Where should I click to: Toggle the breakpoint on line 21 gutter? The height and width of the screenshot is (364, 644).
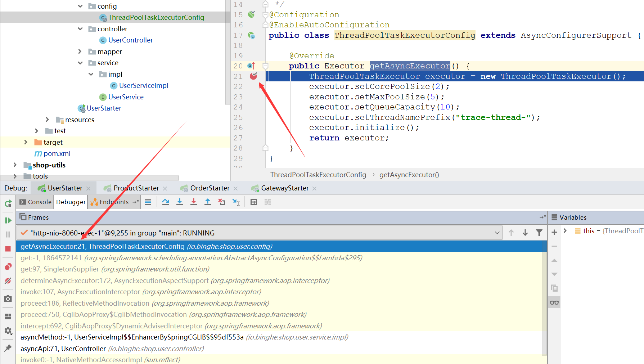pyautogui.click(x=253, y=76)
